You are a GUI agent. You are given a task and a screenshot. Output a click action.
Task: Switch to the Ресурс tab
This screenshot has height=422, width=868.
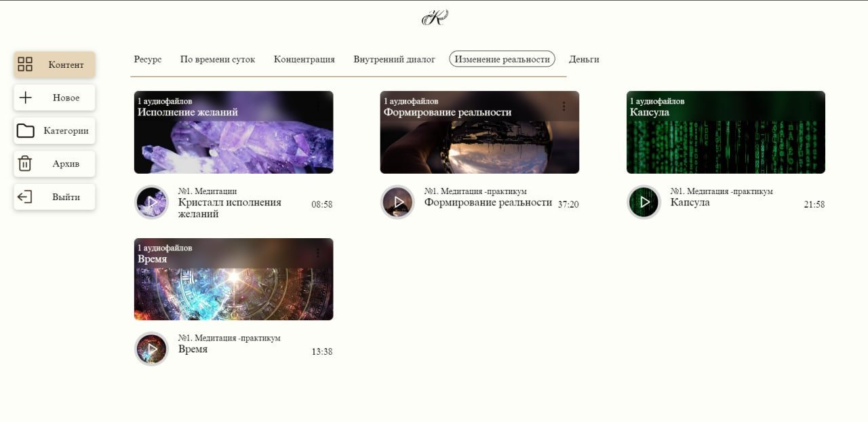click(x=148, y=59)
